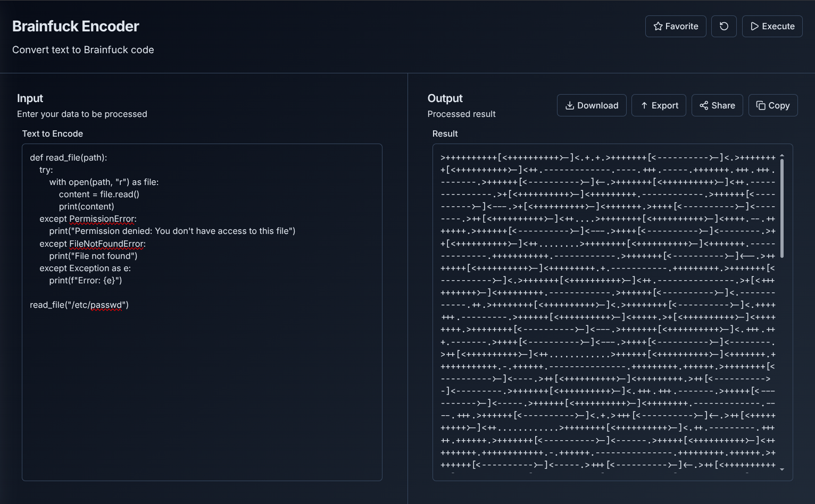Execute the Brainfuck encoder

pyautogui.click(x=772, y=26)
